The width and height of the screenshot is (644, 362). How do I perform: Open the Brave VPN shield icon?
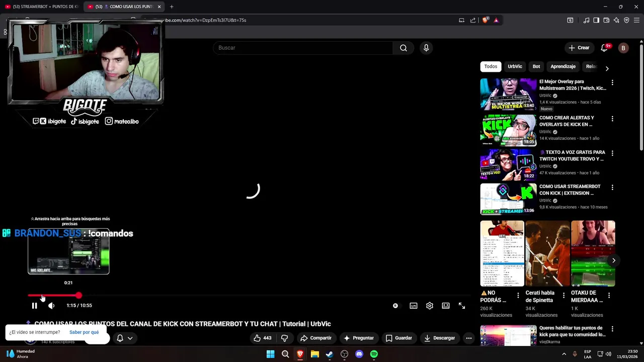tap(626, 20)
